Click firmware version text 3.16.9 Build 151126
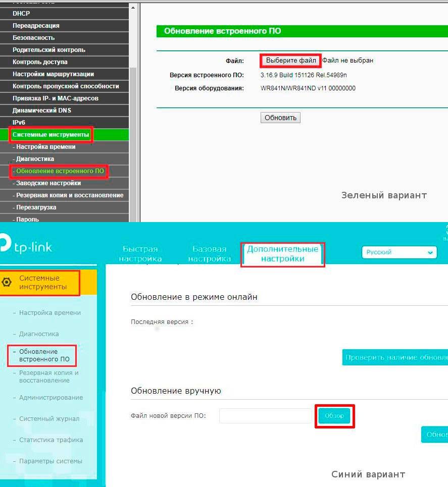Image resolution: width=448 pixels, height=487 pixels. tap(304, 75)
